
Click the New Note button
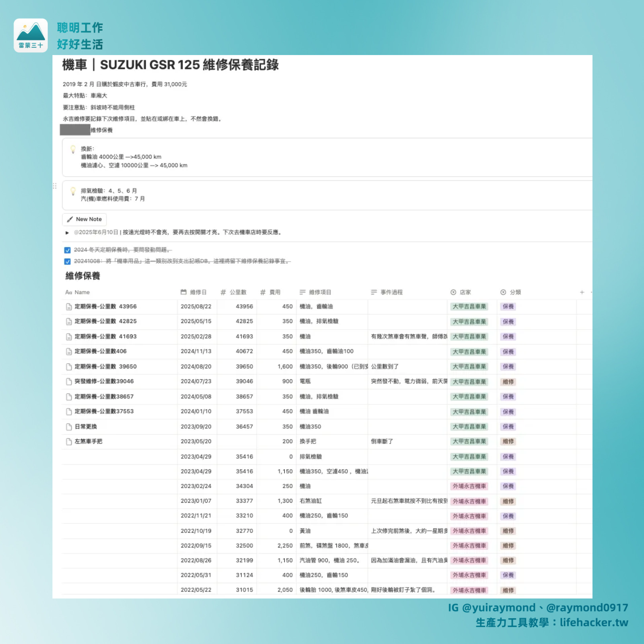point(84,219)
